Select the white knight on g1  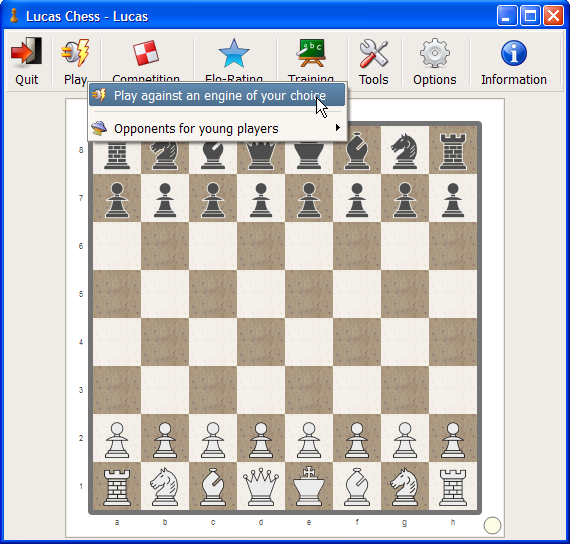click(x=405, y=487)
